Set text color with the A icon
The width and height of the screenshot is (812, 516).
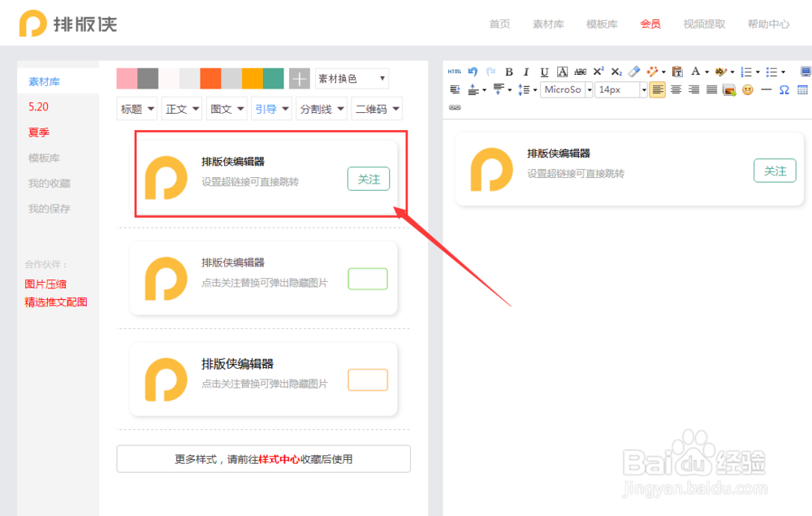[x=696, y=72]
